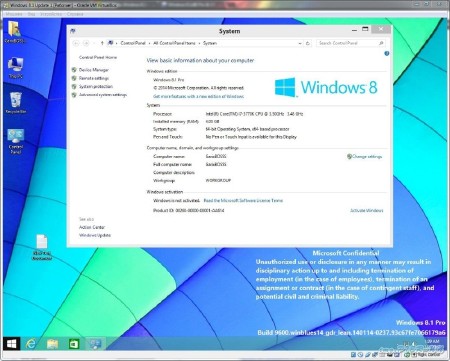Open Advanced system settings

click(103, 95)
